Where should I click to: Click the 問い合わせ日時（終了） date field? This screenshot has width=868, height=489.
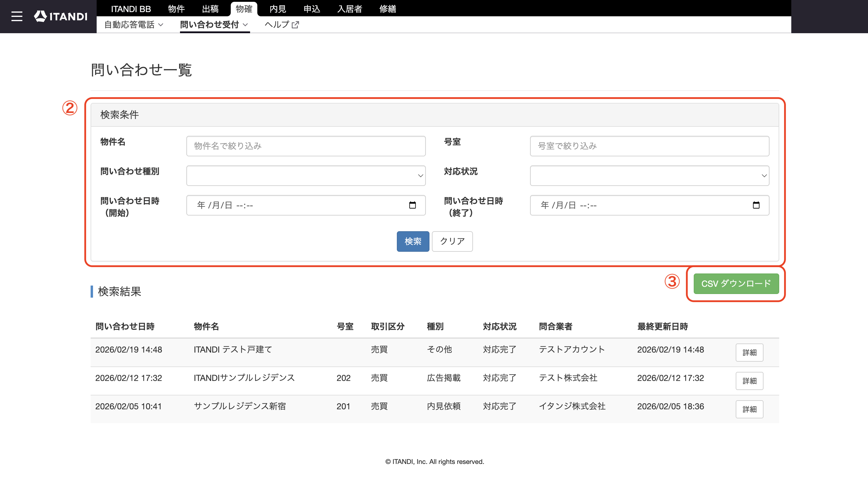coord(649,205)
